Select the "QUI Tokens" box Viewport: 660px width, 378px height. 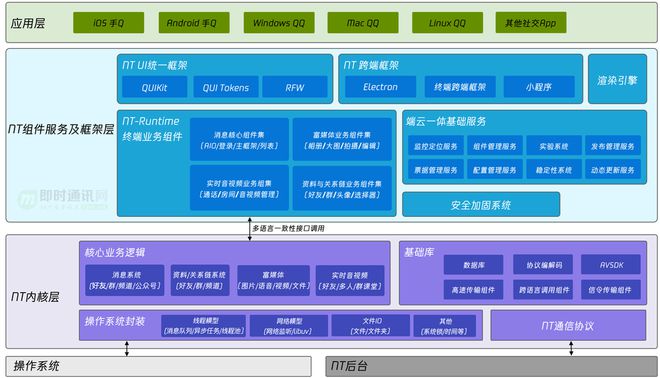pyautogui.click(x=226, y=87)
